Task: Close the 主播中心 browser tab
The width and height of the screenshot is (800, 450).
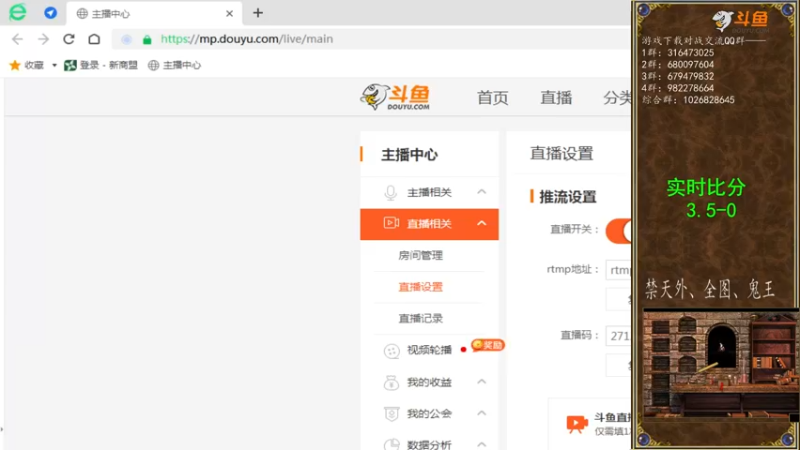Action: (x=230, y=14)
